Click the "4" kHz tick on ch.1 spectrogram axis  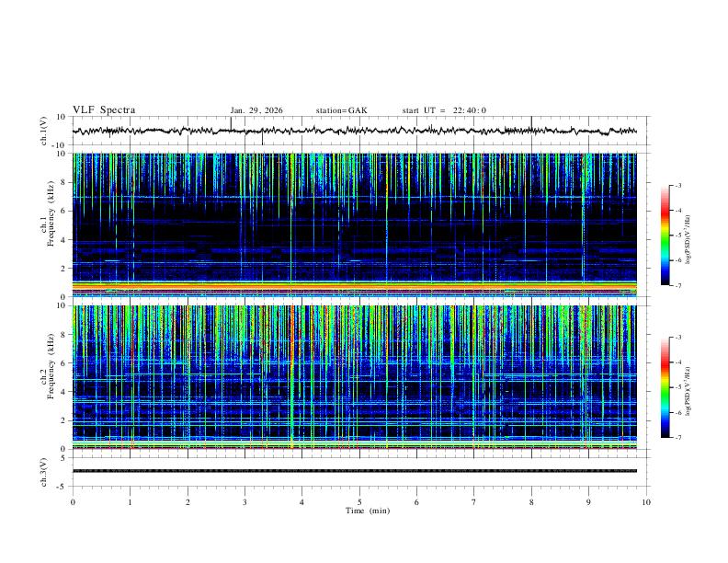coord(63,240)
